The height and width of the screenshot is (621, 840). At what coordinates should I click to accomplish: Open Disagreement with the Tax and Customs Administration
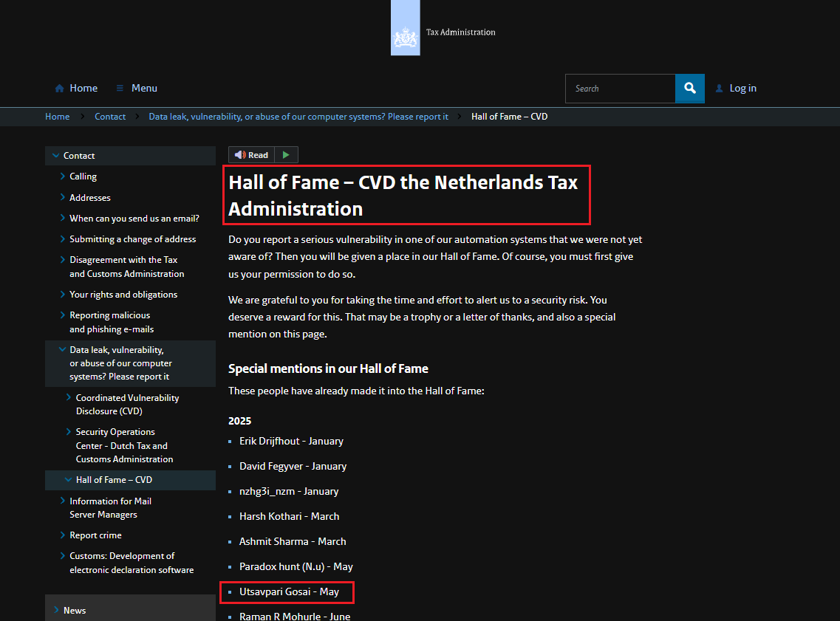(x=127, y=267)
